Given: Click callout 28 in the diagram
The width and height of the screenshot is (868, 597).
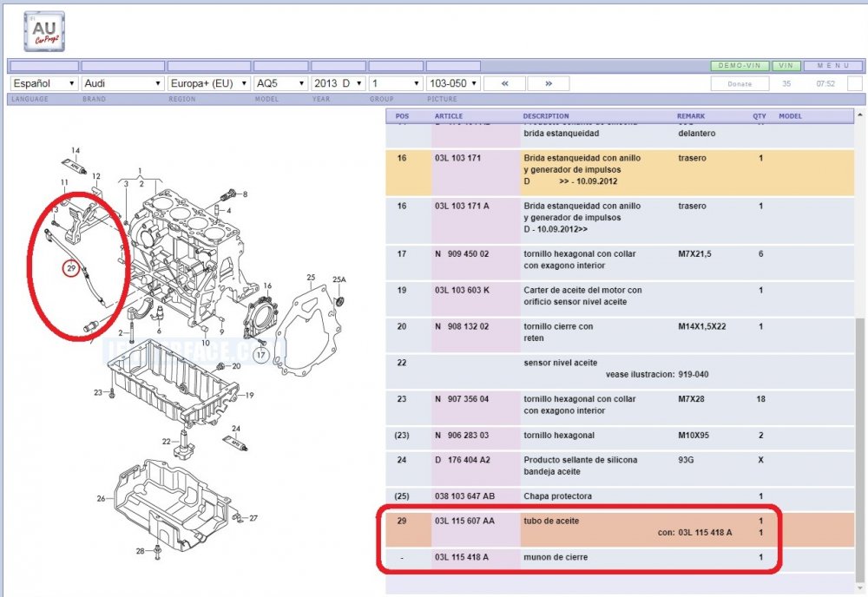Looking at the screenshot, I should coord(141,551).
